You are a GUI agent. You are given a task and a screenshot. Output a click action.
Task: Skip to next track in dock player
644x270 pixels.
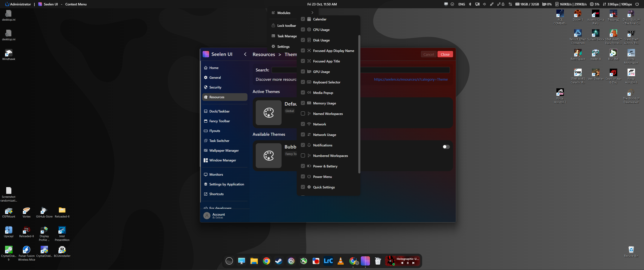414,263
